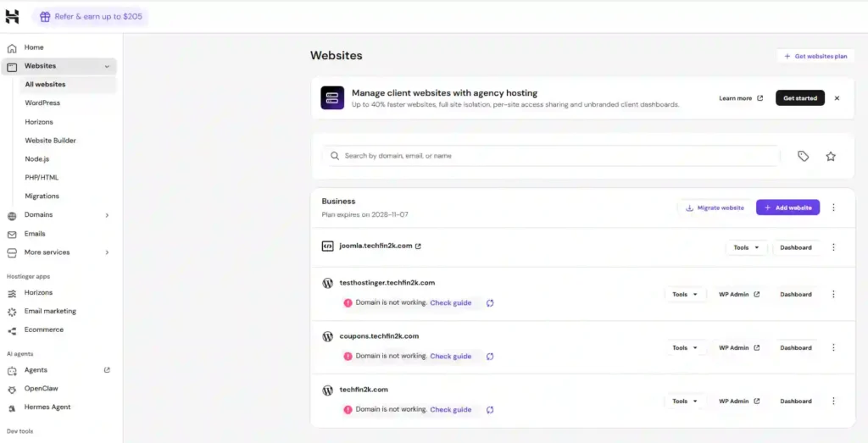The height and width of the screenshot is (443, 868).
Task: Click the favorites star icon
Action: click(x=831, y=157)
